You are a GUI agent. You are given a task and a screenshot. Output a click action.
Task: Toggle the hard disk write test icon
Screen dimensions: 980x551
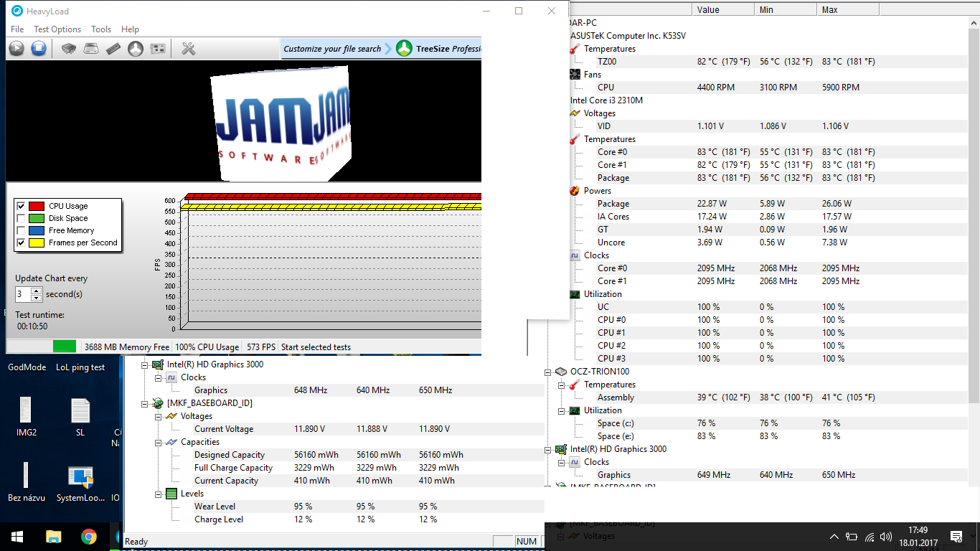(91, 49)
